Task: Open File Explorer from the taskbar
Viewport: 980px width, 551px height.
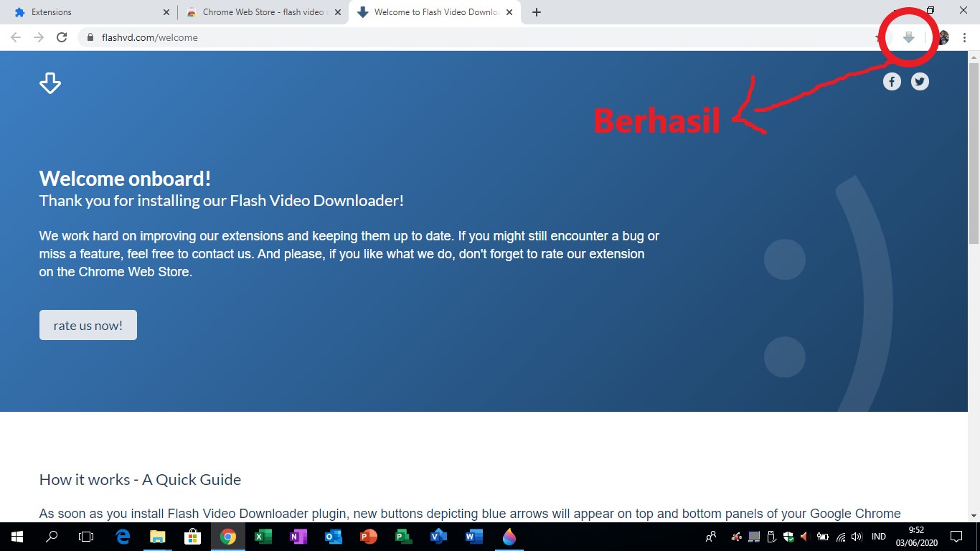Action: [158, 537]
